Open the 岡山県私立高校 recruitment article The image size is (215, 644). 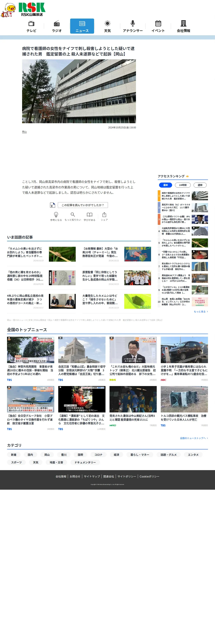(41, 301)
